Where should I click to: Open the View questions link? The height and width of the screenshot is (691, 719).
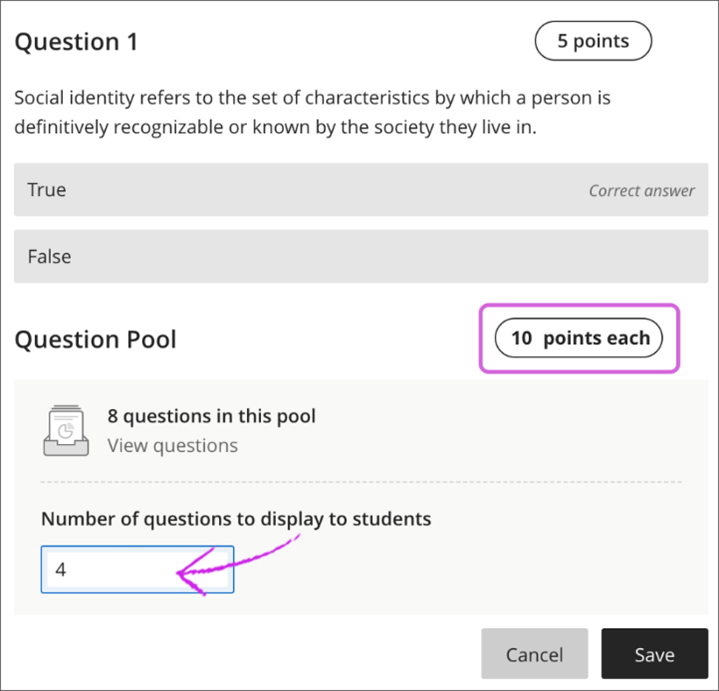[x=172, y=446]
